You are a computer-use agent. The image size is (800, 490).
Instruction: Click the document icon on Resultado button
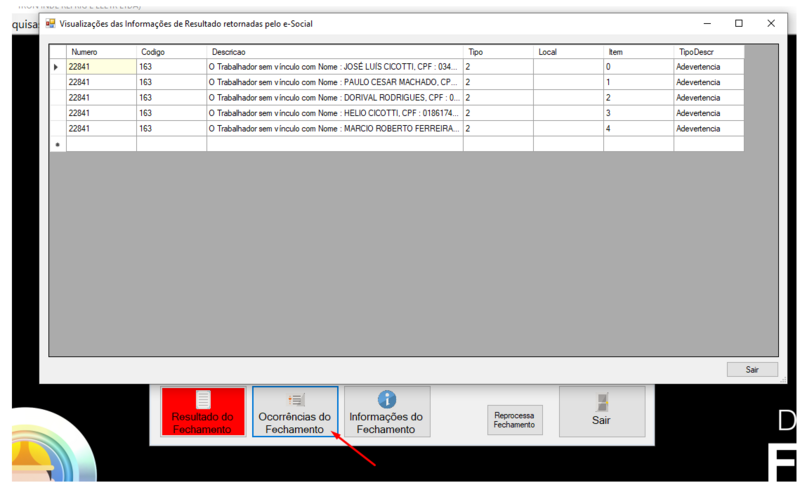203,400
